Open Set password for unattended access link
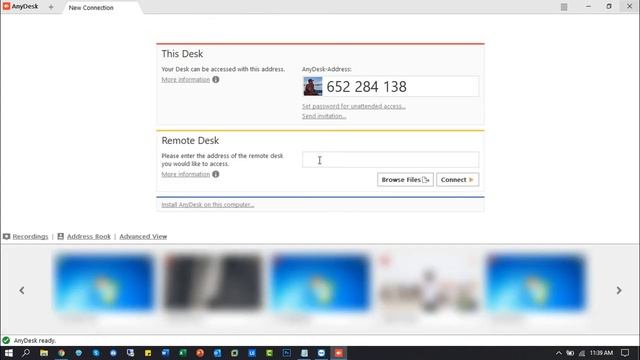The height and width of the screenshot is (360, 640). [354, 106]
